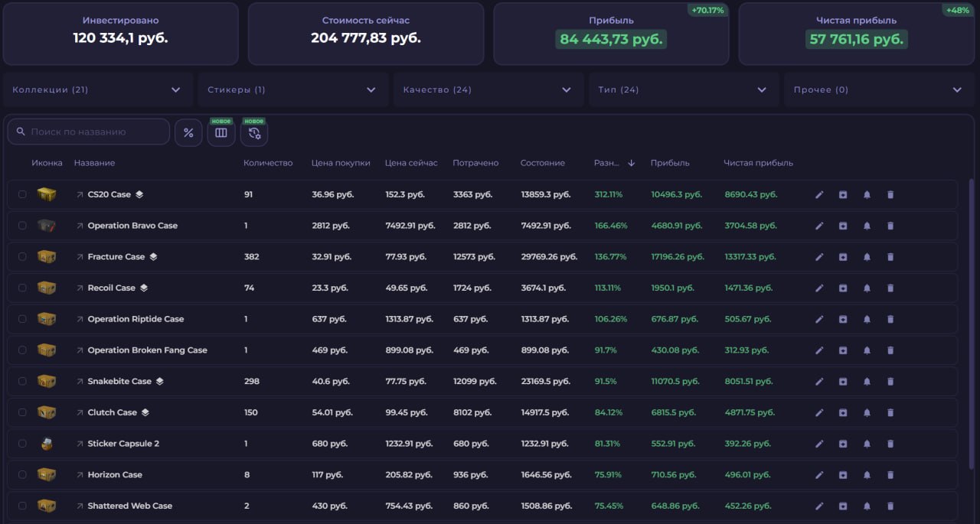Open the history settings clock icon
The image size is (980, 524).
tap(254, 133)
